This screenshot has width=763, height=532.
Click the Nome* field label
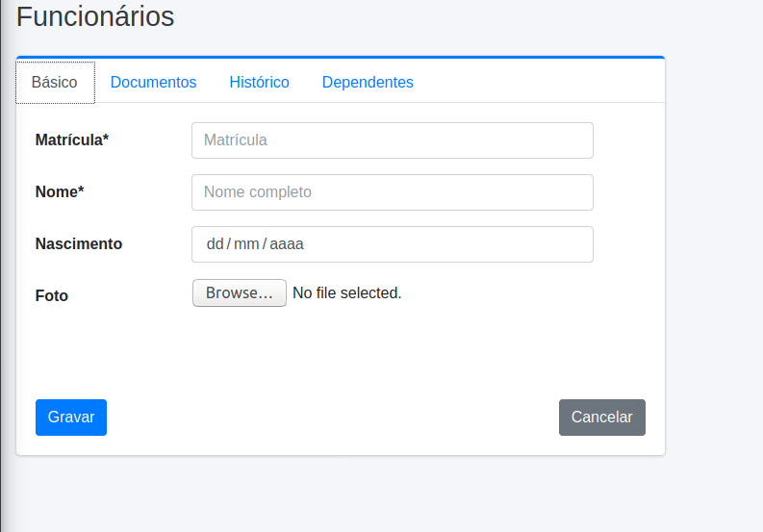coord(60,191)
